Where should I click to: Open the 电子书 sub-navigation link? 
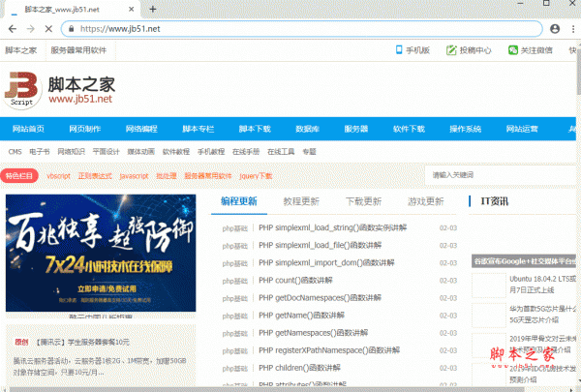40,152
